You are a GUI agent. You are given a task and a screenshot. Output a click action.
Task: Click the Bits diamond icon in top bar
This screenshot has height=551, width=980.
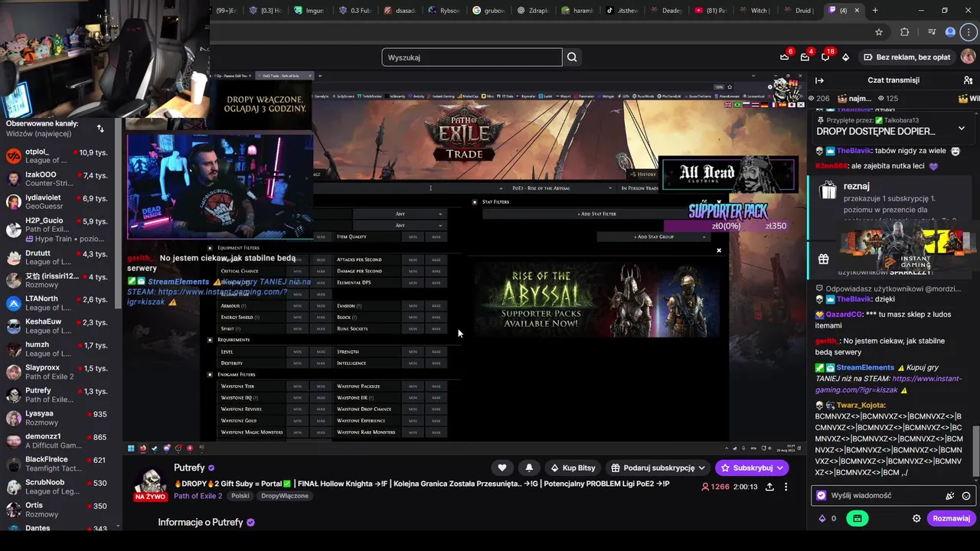click(x=845, y=57)
